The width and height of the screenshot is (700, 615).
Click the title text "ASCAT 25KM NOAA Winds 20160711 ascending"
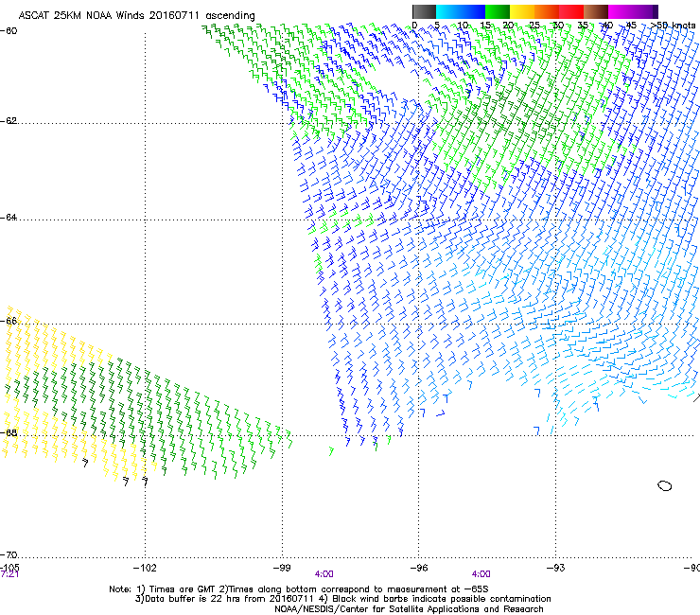[136, 15]
